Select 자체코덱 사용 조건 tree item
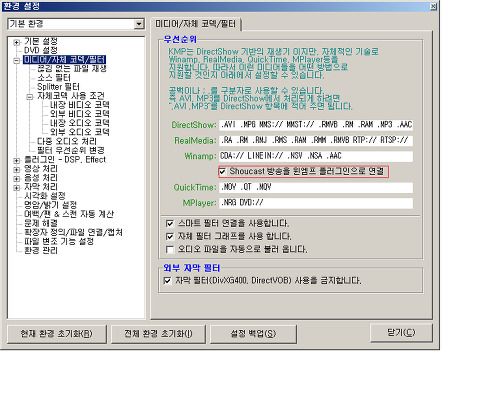The height and width of the screenshot is (399, 500). [x=71, y=96]
